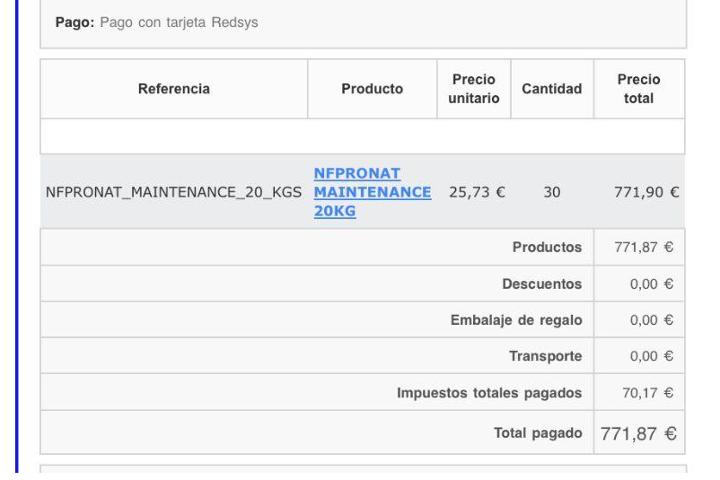Select the quantity value 30
720x480 pixels.
tap(552, 192)
